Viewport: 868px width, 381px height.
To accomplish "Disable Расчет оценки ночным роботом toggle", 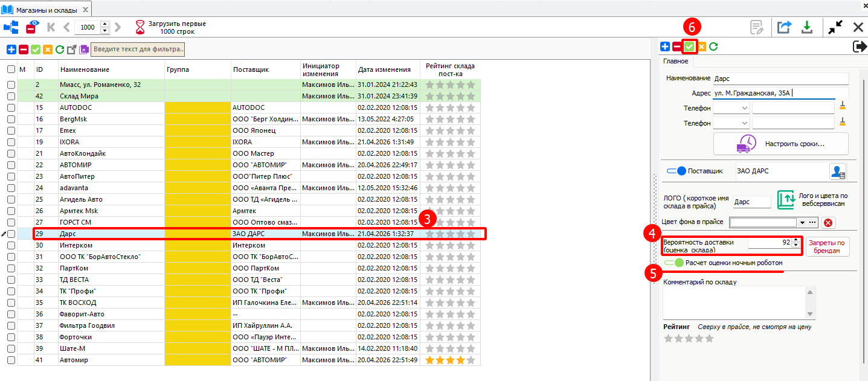I will [674, 263].
